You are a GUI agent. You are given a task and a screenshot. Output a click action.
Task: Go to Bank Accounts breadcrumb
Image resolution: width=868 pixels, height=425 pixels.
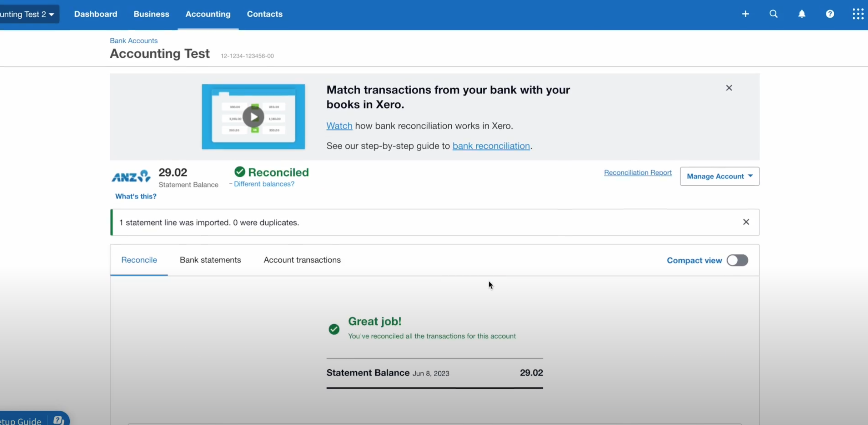(133, 40)
